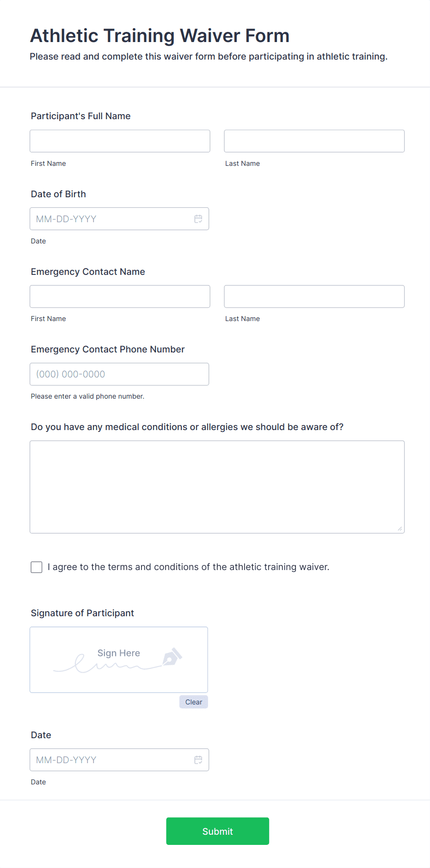
Task: Click the Athletic Training Waiver Form heading
Action: tap(160, 35)
